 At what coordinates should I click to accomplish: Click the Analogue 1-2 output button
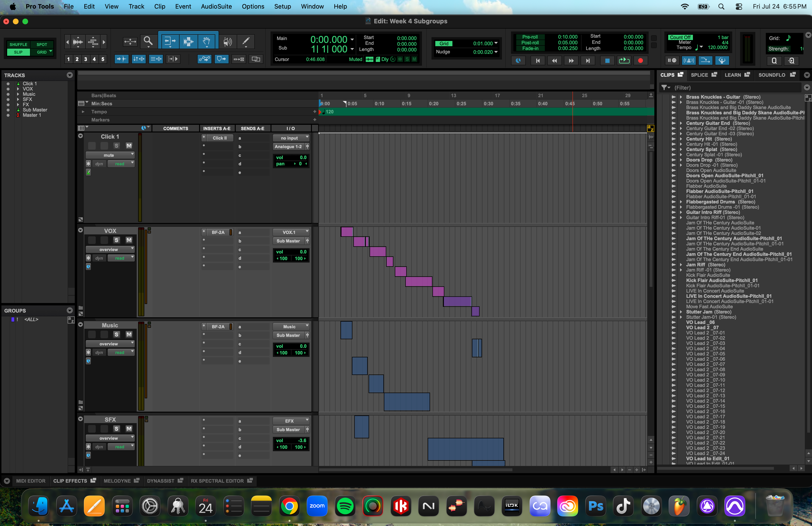pos(288,147)
